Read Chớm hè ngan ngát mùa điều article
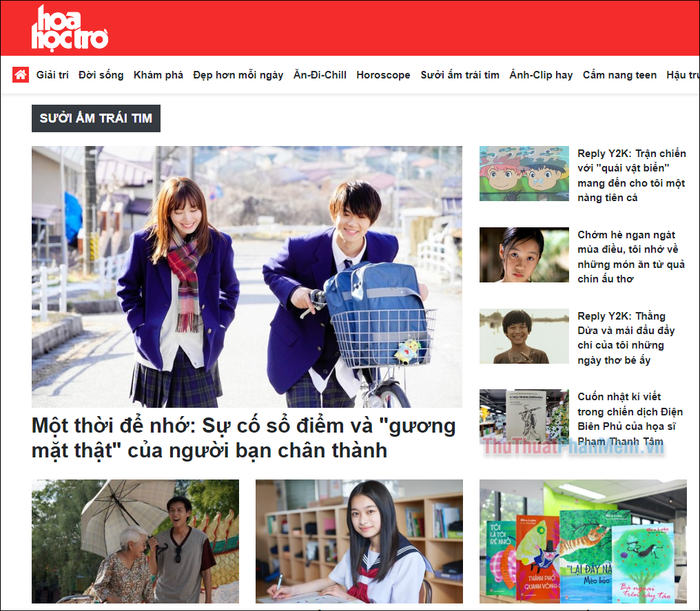Screen dimensions: 700x611 coord(631,257)
